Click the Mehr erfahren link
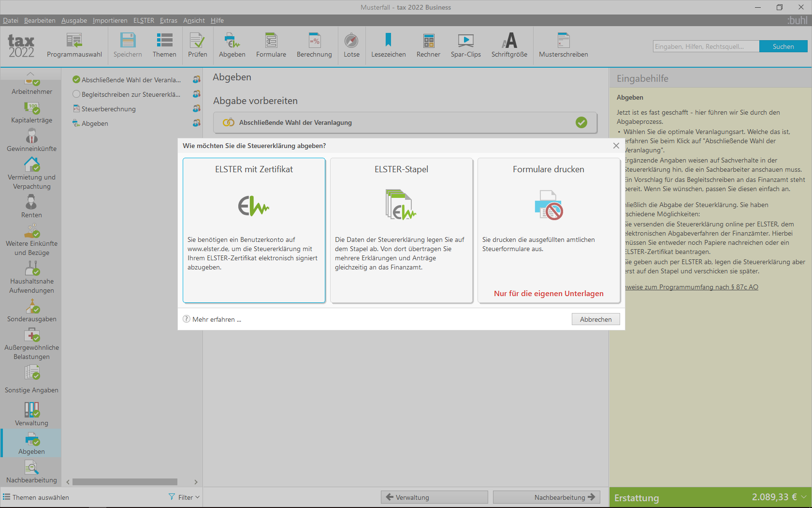This screenshot has width=812, height=508. point(216,319)
